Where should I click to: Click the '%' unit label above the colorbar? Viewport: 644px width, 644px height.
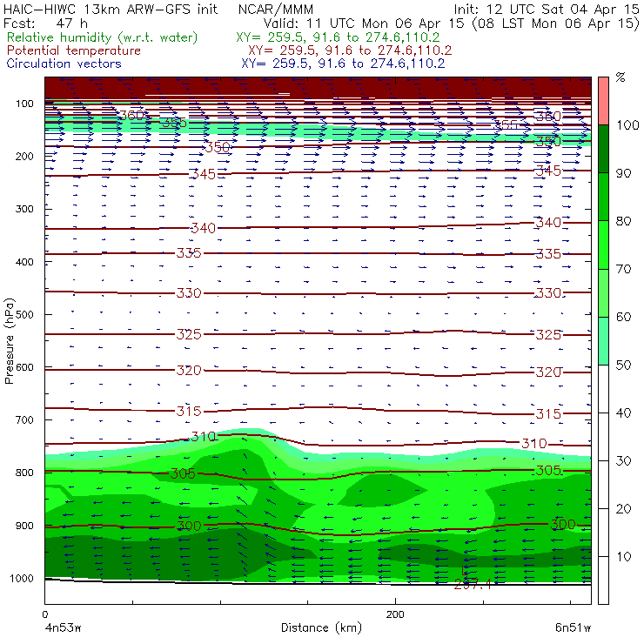pyautogui.click(x=621, y=77)
